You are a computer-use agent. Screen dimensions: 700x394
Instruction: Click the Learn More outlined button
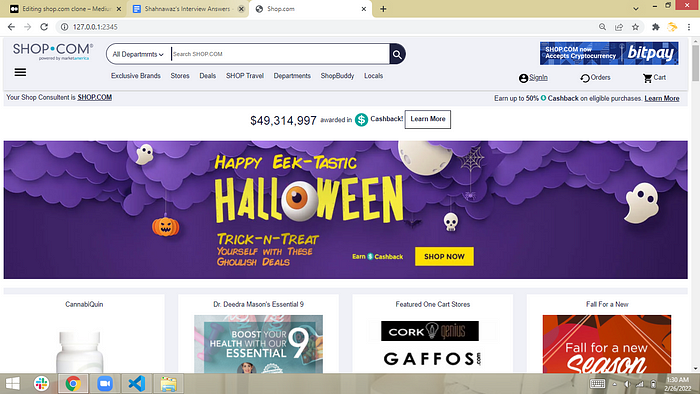tap(428, 119)
